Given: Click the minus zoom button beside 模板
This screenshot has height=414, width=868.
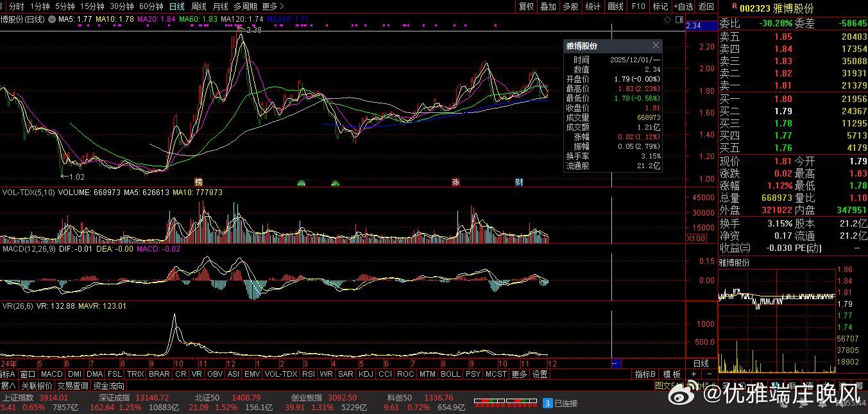Looking at the screenshot, I should [710, 374].
